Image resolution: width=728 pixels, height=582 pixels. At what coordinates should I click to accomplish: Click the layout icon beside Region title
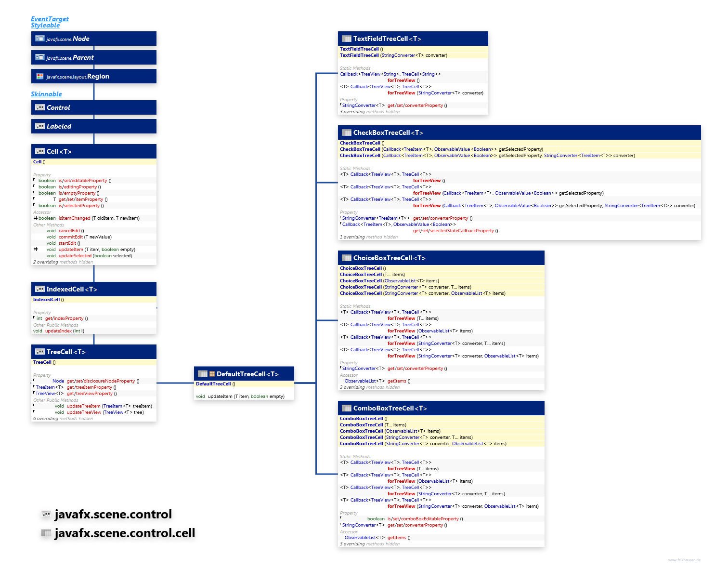40,76
